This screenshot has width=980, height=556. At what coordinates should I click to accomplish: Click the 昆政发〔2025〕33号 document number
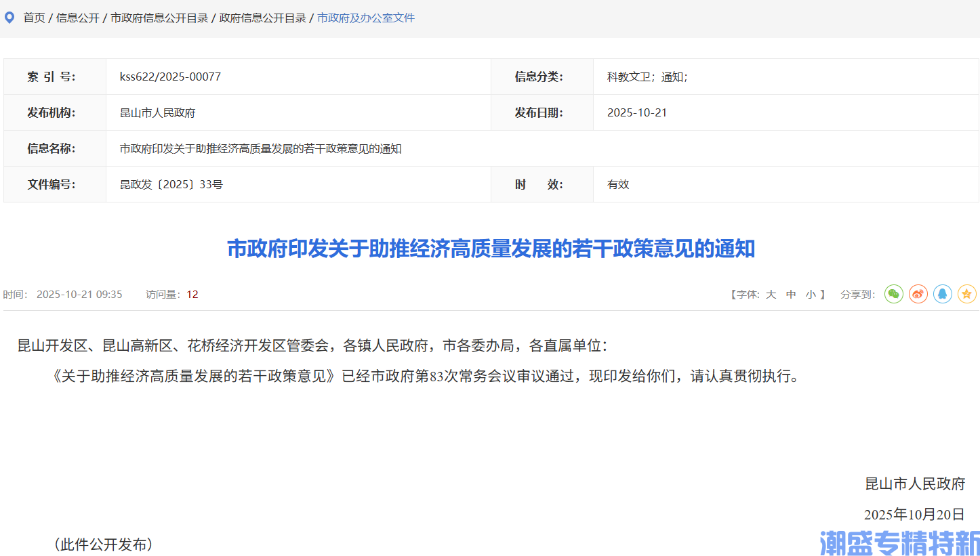point(169,184)
